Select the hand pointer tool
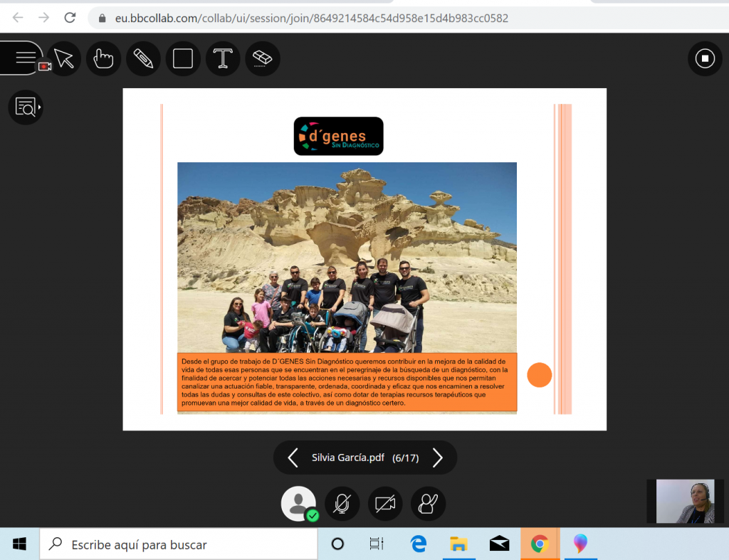 click(x=104, y=58)
